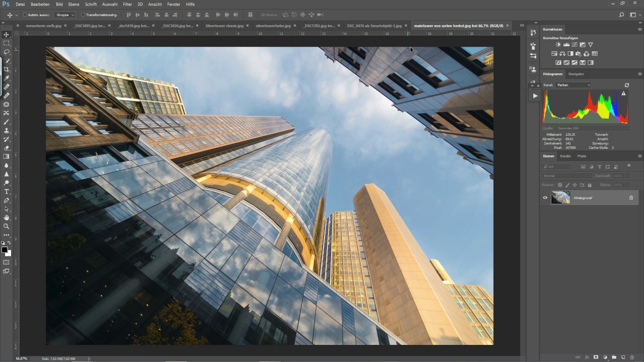Open the Kanal Farben dropdown
644x362 pixels.
pos(574,85)
